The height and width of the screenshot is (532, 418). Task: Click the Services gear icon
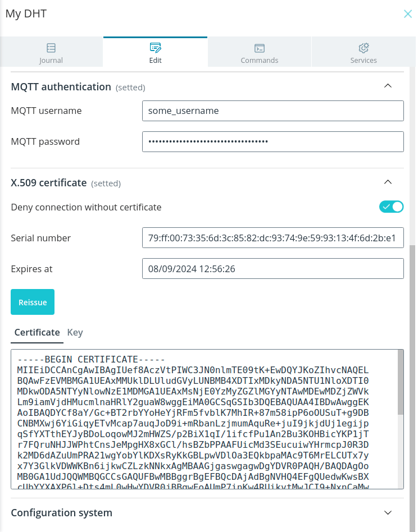coord(364,48)
